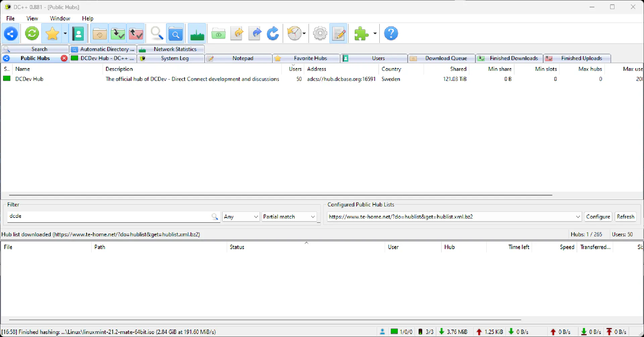Open the File menu
The height and width of the screenshot is (337, 644).
[x=10, y=18]
